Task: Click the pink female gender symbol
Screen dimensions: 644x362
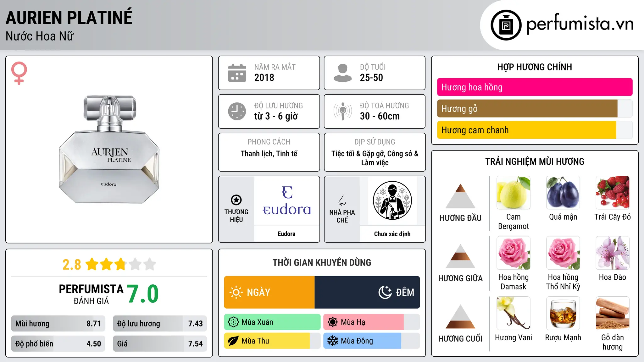Action: [19, 73]
